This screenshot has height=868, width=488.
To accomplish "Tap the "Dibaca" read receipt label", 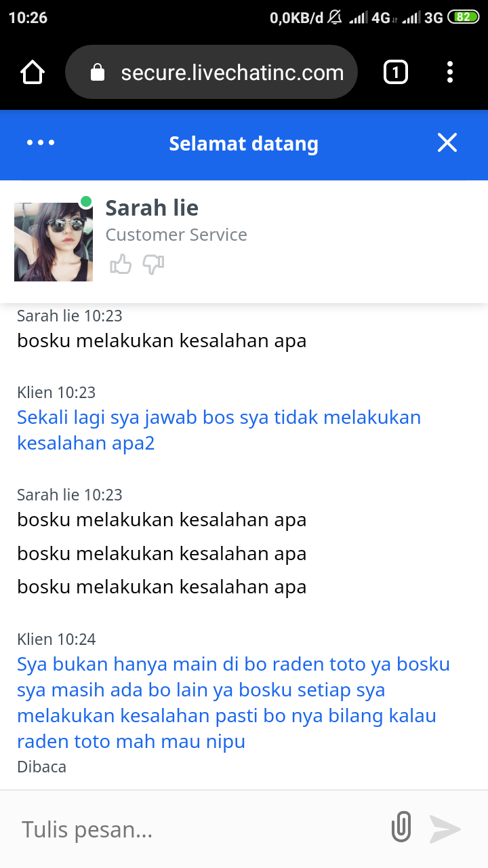I will [x=41, y=767].
